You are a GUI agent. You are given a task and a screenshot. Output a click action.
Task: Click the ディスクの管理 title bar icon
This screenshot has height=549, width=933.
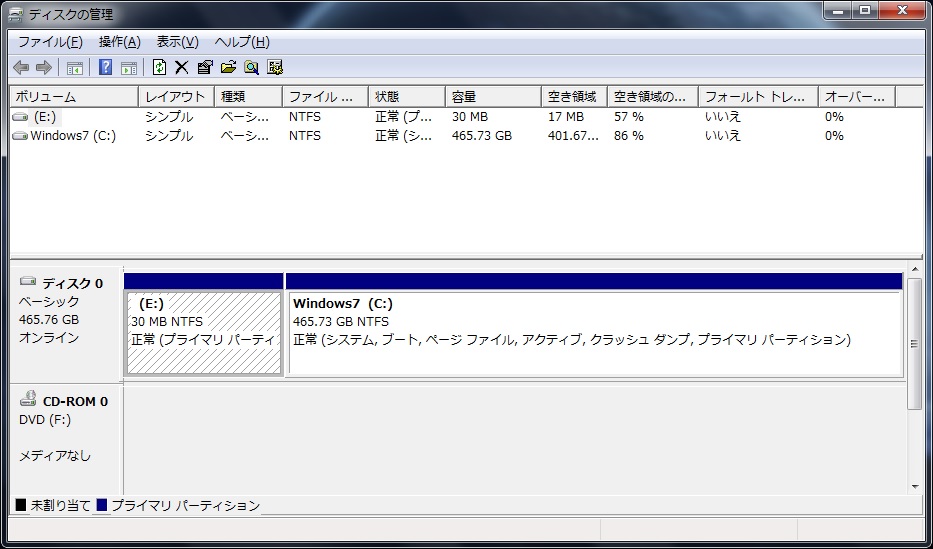16,14
